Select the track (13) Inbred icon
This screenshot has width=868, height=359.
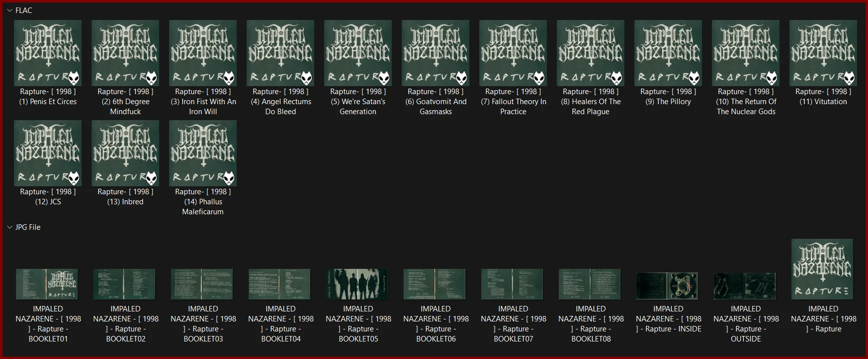[x=126, y=153]
